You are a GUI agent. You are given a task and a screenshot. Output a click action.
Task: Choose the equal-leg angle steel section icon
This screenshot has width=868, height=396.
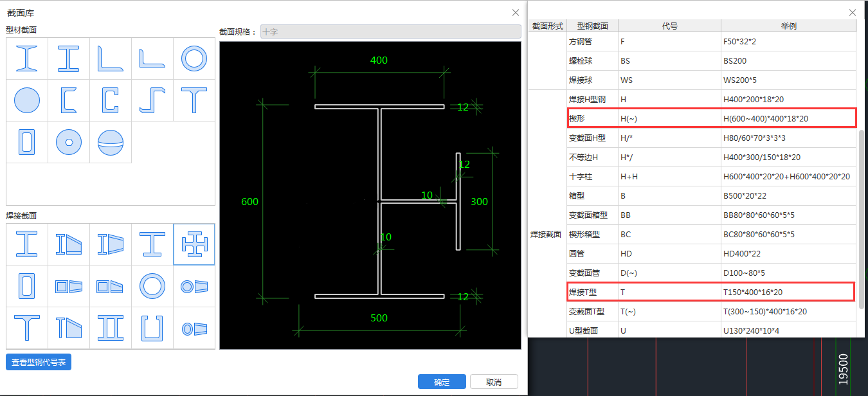pos(111,59)
